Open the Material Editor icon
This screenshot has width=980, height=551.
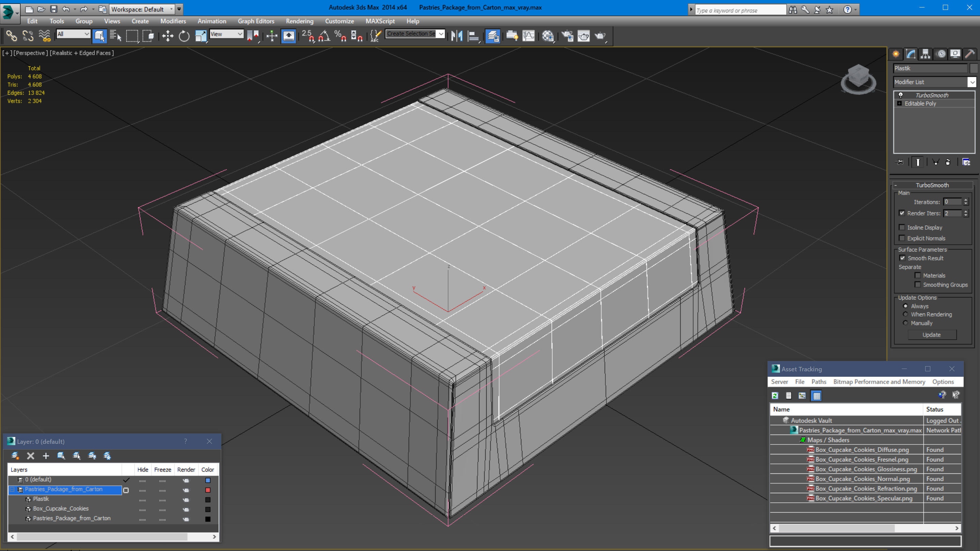coord(548,36)
